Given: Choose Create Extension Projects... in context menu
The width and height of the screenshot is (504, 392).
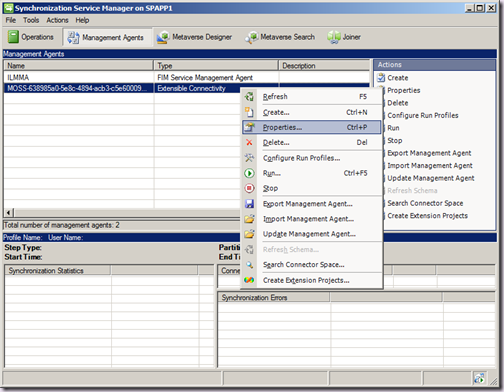Looking at the screenshot, I should (x=312, y=280).
